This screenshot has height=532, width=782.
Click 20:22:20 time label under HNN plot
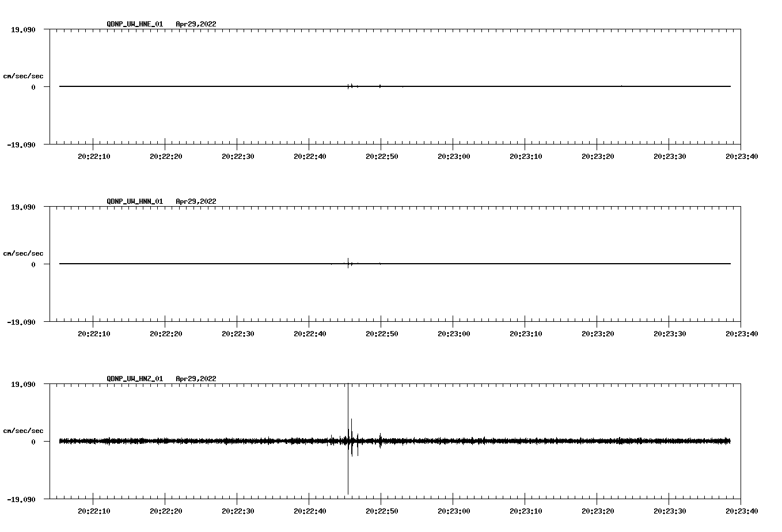166,333
